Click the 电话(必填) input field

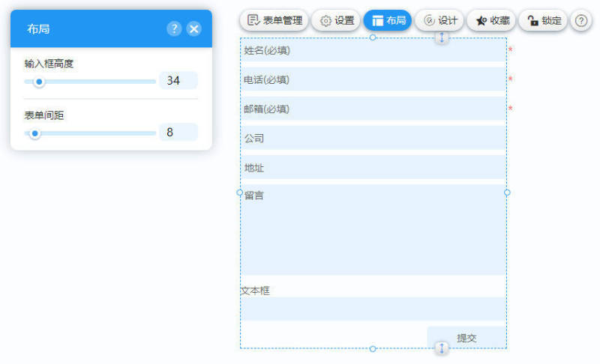(373, 79)
